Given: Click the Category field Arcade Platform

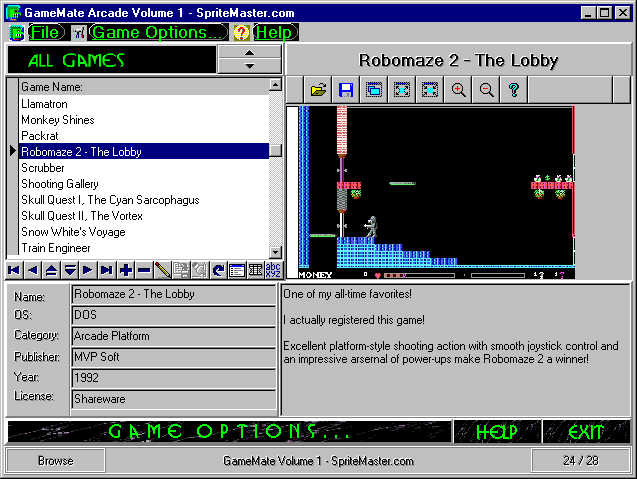Looking at the screenshot, I should click(x=173, y=336).
